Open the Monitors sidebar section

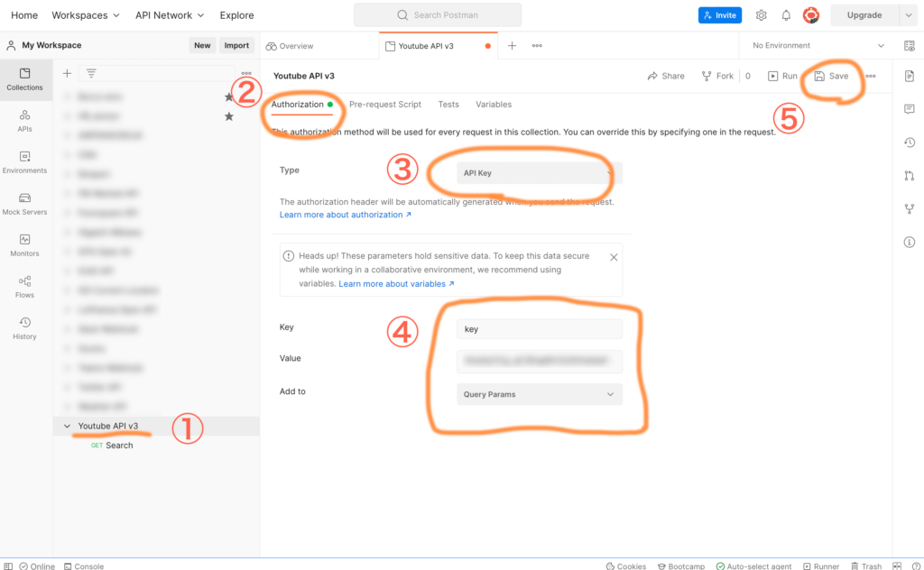(24, 244)
